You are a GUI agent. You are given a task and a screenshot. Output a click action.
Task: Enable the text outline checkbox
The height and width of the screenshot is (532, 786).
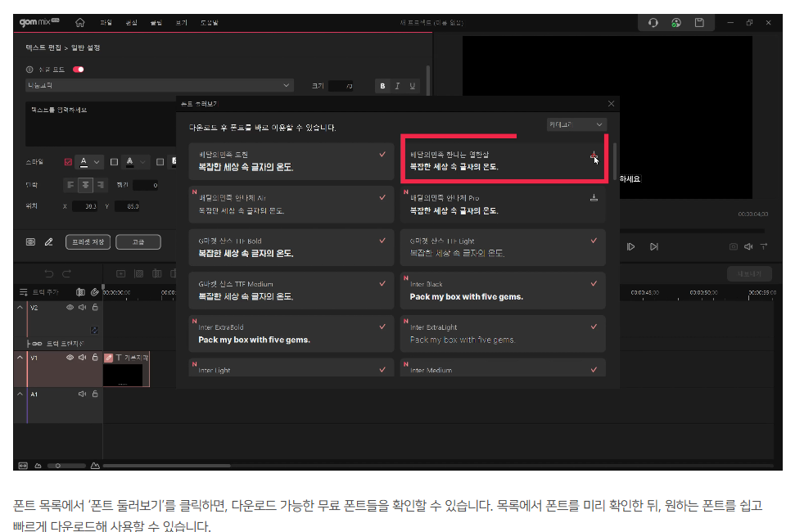[x=115, y=162]
